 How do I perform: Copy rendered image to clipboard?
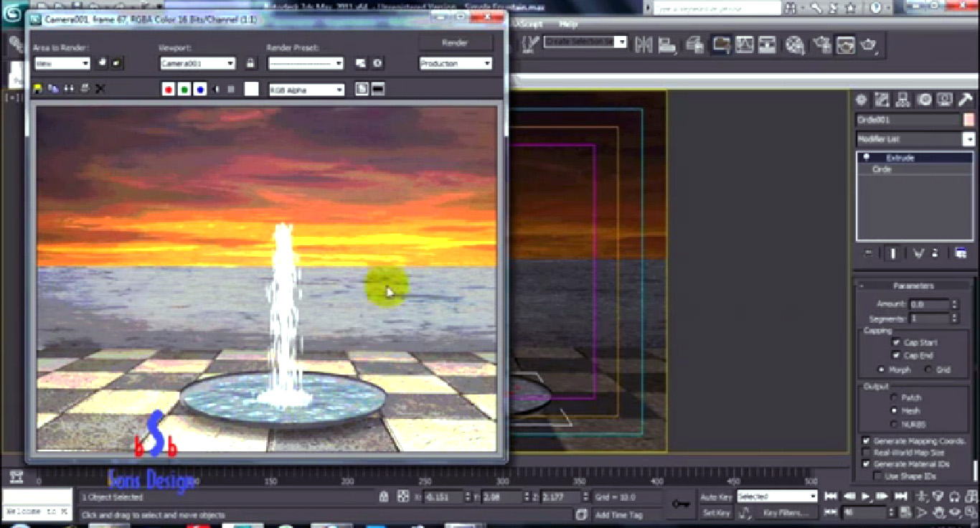53,89
